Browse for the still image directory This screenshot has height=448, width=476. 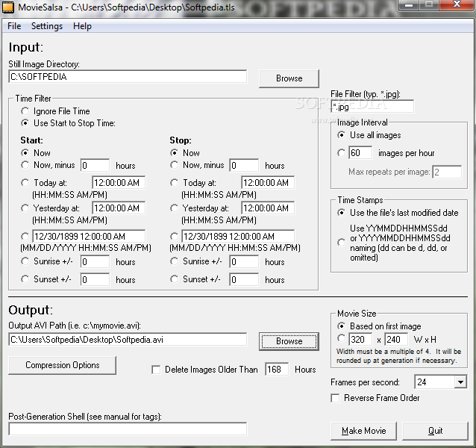(x=289, y=78)
